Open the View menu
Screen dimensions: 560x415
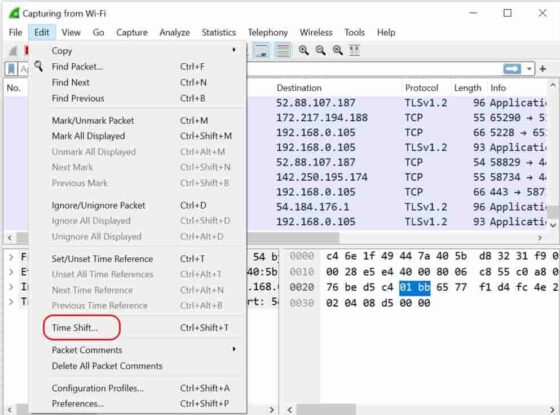[x=71, y=32]
